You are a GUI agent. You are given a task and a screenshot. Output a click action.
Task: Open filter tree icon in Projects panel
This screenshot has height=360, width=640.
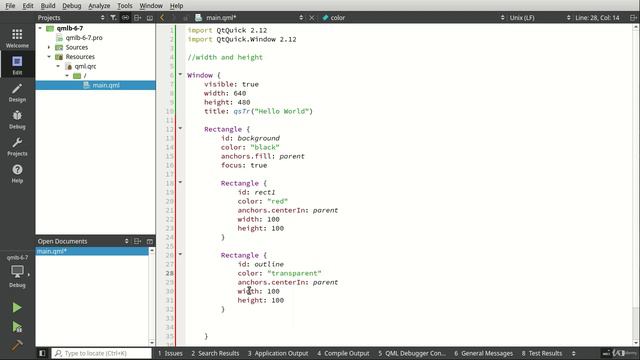(x=113, y=18)
